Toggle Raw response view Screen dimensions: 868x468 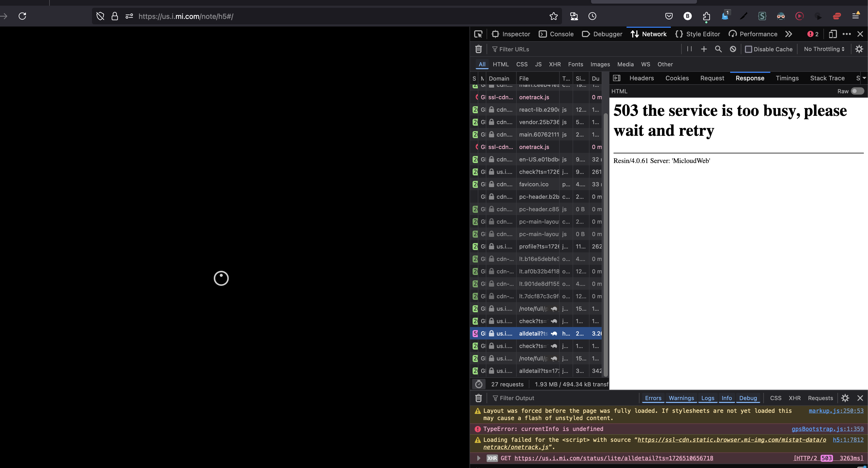pos(857,91)
